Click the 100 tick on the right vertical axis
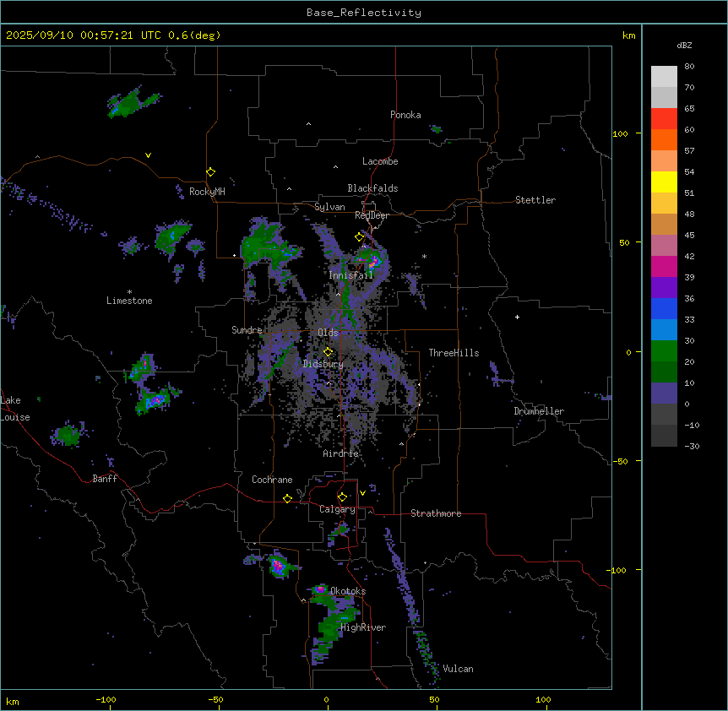 (620, 133)
